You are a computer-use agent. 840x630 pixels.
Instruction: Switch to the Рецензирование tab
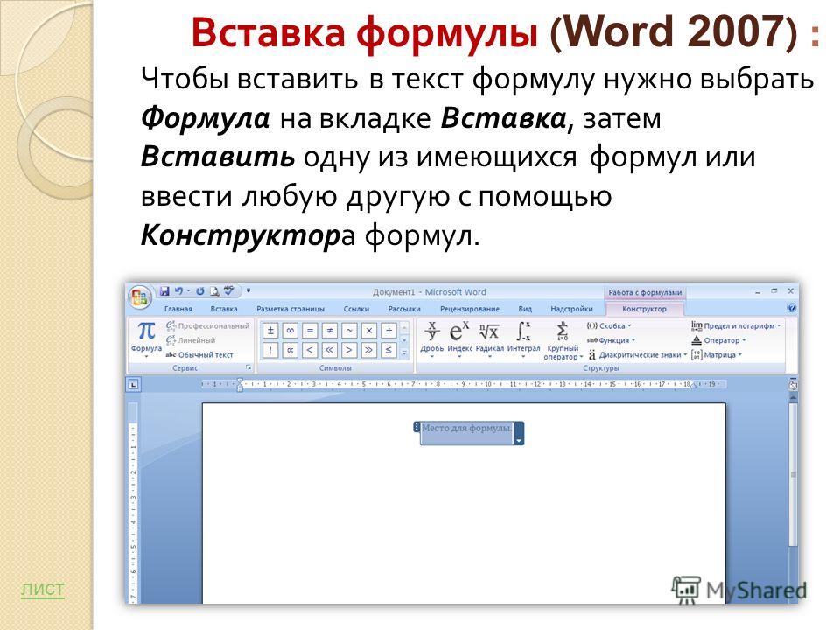coord(469,309)
